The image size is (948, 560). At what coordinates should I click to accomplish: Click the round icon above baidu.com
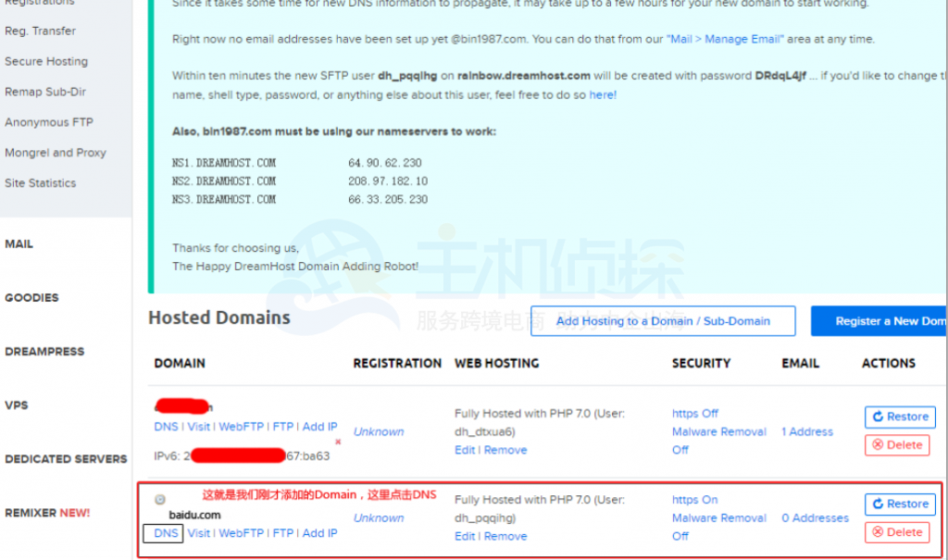pos(159,500)
